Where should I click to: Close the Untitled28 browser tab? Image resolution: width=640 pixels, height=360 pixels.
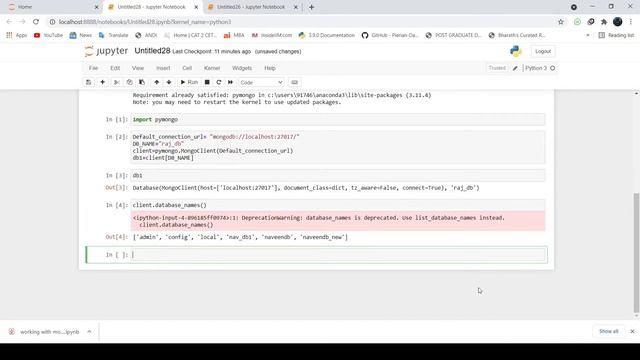196,7
